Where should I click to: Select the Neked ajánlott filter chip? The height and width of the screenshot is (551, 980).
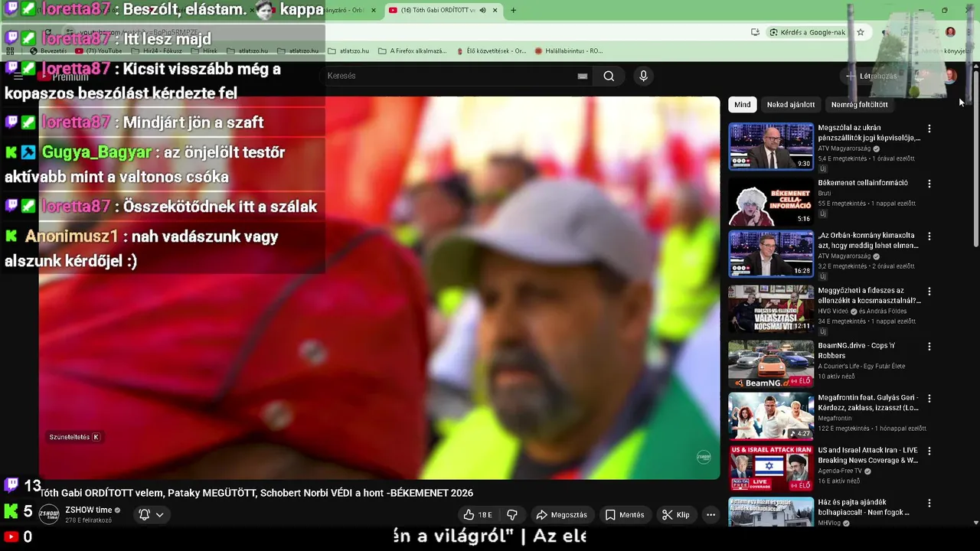(791, 104)
